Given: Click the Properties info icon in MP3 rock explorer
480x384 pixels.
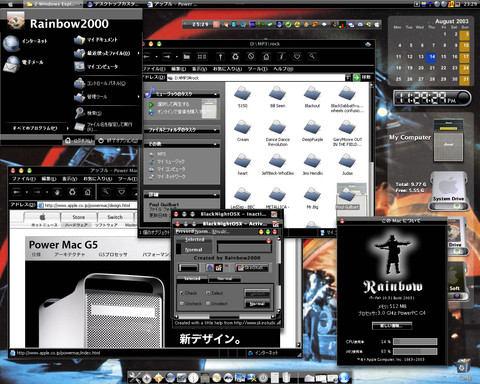Looking at the screenshot, I should point(281,57).
